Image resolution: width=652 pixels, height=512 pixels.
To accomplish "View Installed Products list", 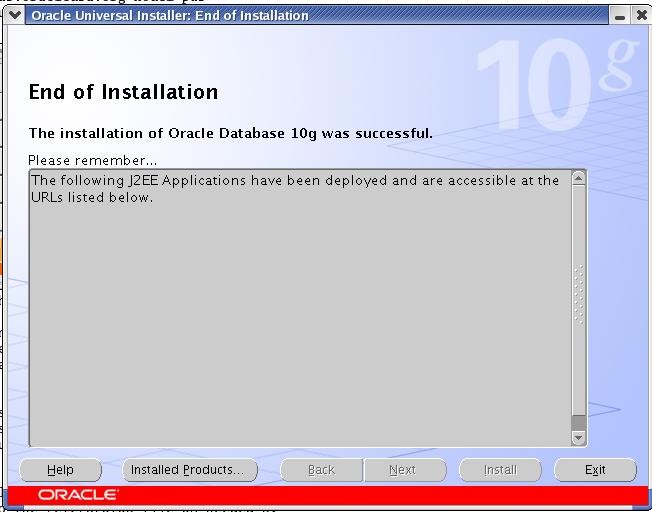I will pos(190,470).
